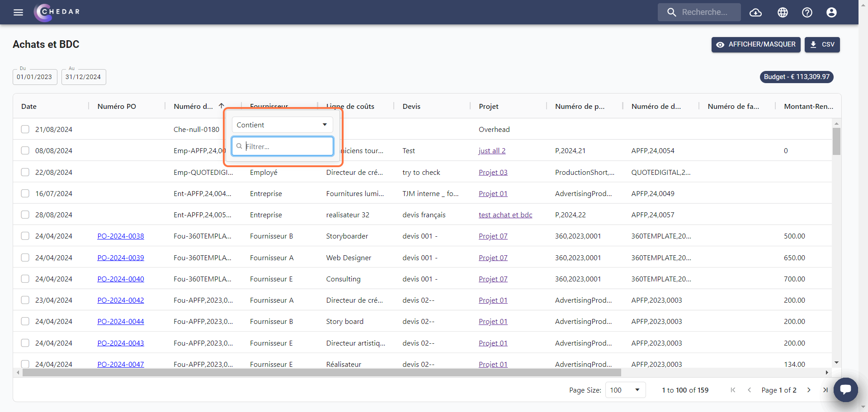Click the search magnifier icon in top bar

tap(672, 12)
